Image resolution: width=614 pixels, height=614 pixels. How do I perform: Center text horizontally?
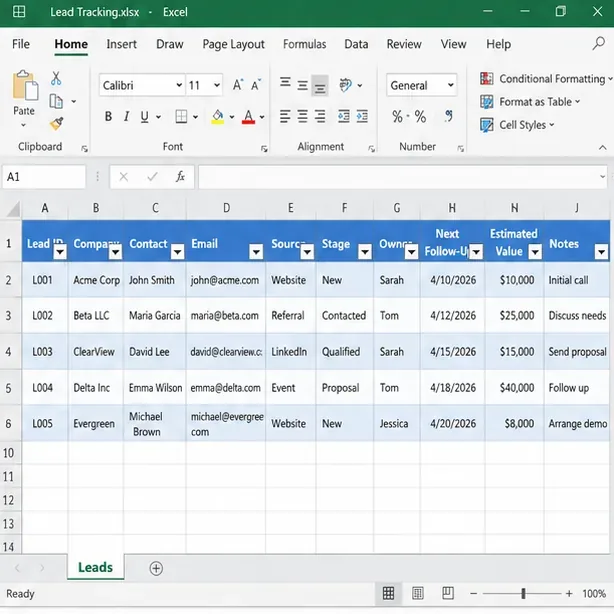(x=302, y=116)
